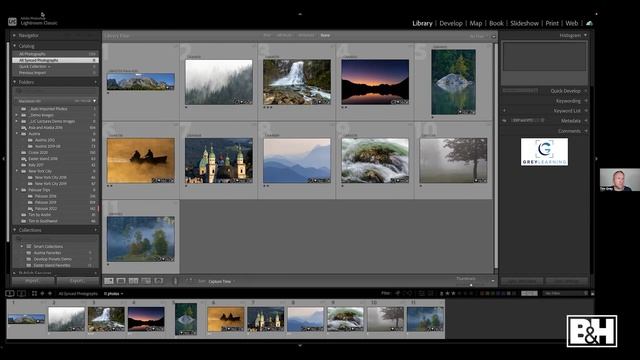Screen dimensions: 640x360
Task: Select Loupe view icon in toolbar
Action: coord(121,281)
